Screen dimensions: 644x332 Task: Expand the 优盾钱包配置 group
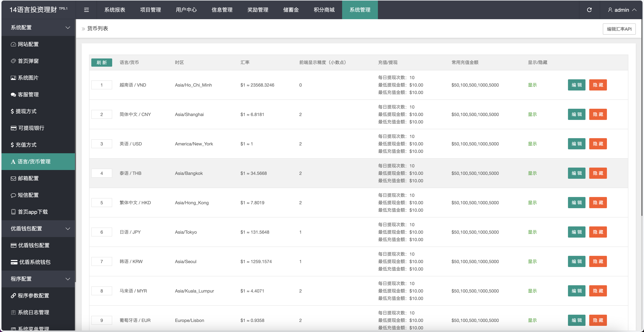38,228
